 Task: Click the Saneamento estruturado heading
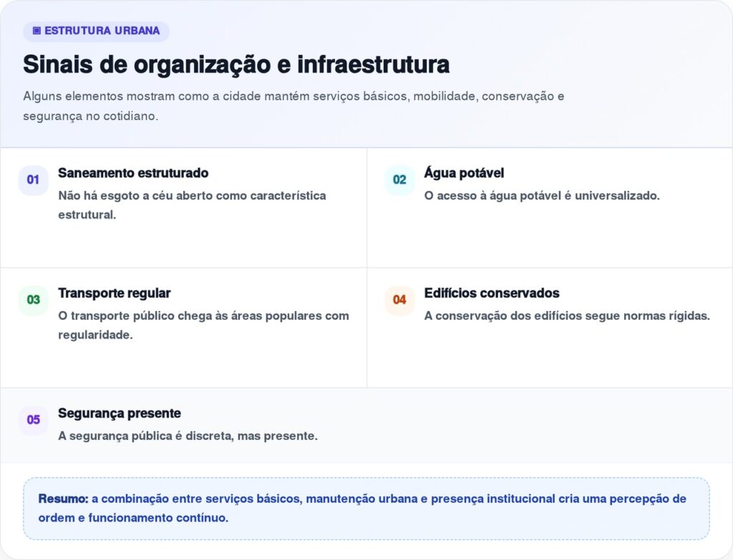pos(133,173)
